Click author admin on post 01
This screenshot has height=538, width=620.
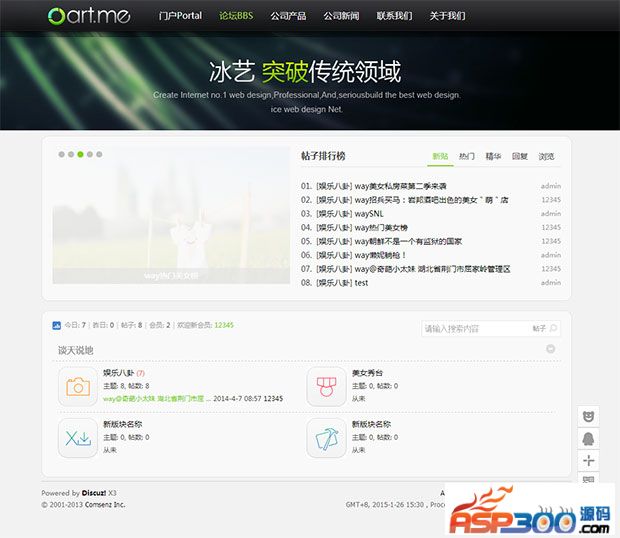pyautogui.click(x=551, y=186)
